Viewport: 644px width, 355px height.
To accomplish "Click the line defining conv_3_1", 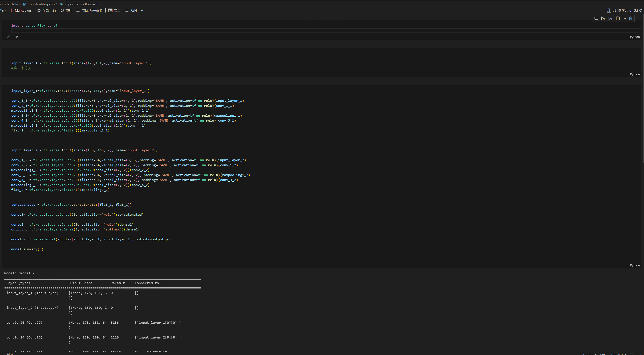I will pyautogui.click(x=127, y=116).
